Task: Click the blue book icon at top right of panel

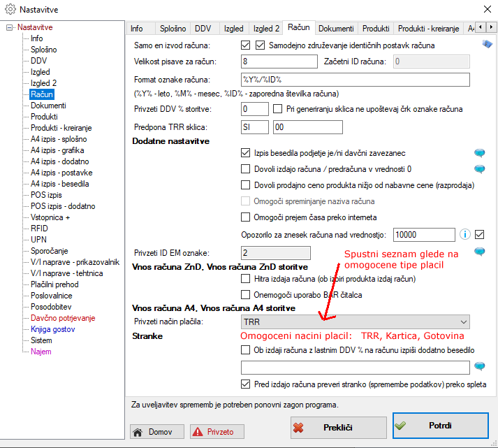Action: (487, 45)
